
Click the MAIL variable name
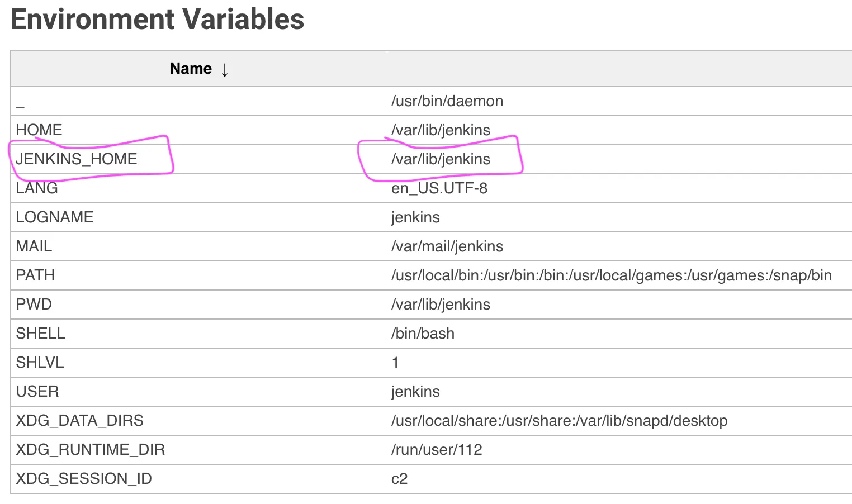pyautogui.click(x=34, y=246)
